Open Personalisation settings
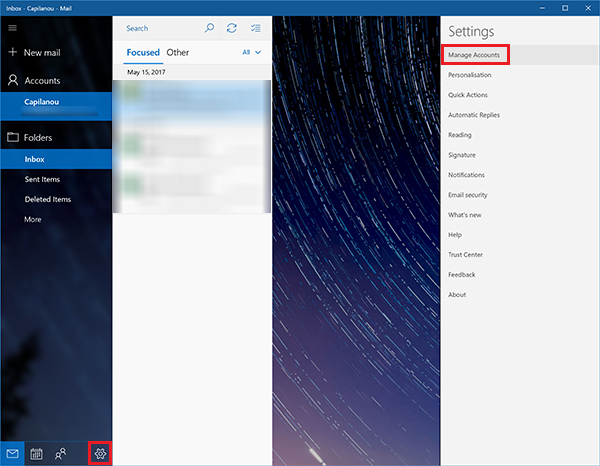Screen dimensions: 600x466 pyautogui.click(x=471, y=75)
